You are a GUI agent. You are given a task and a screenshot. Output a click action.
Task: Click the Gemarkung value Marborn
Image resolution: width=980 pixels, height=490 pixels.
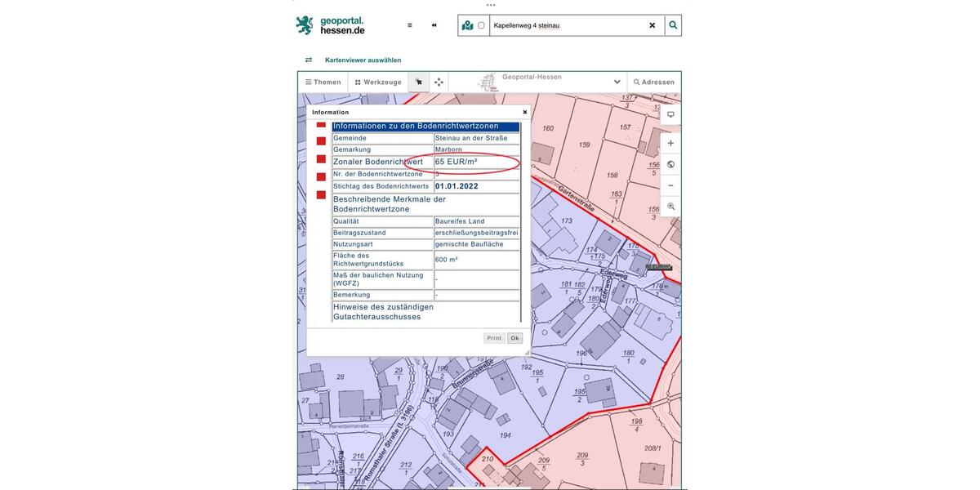pyautogui.click(x=448, y=149)
